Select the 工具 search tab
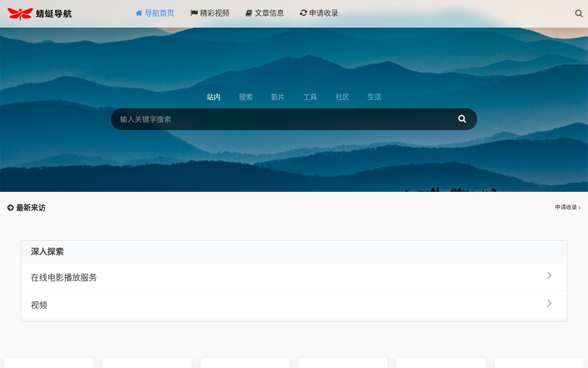Screen dimensions: 588x368 coord(310,97)
